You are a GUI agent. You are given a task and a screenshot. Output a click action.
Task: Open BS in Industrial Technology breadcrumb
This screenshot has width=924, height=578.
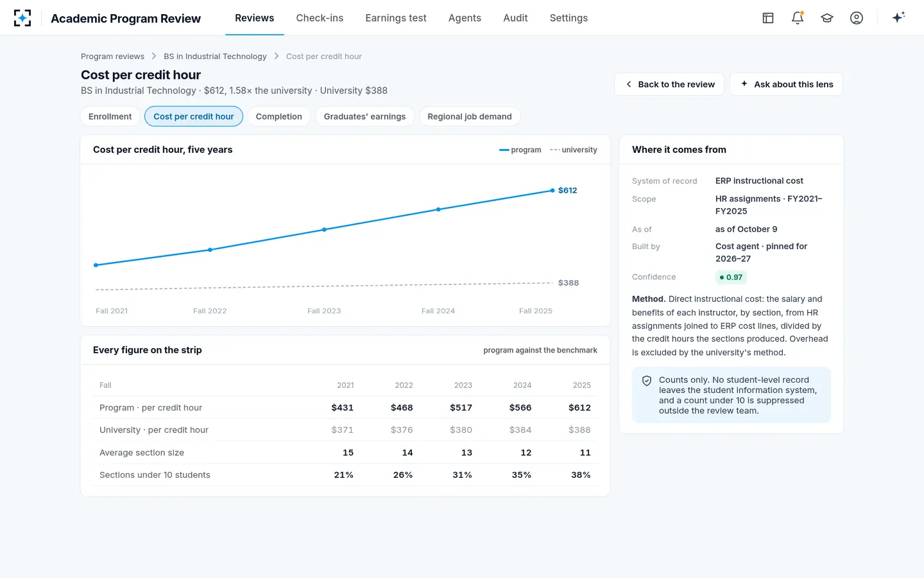click(215, 57)
